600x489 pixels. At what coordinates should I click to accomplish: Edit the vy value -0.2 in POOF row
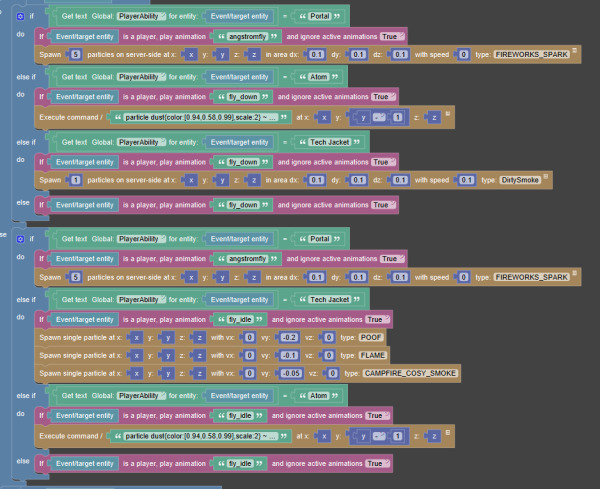tap(289, 337)
